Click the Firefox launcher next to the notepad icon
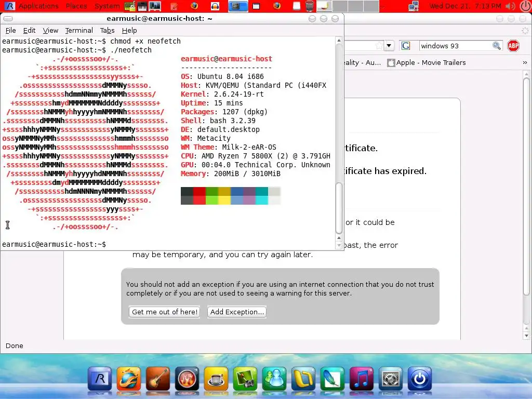 point(194,6)
